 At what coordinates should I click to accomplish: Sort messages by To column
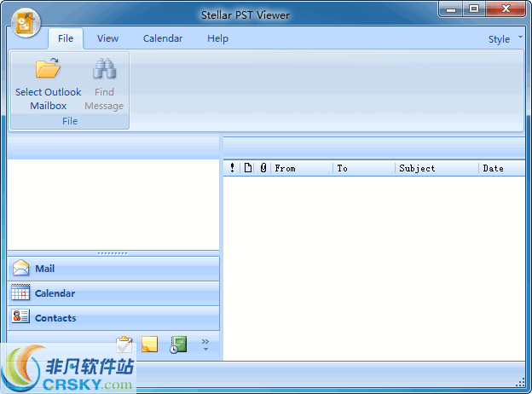[364, 168]
